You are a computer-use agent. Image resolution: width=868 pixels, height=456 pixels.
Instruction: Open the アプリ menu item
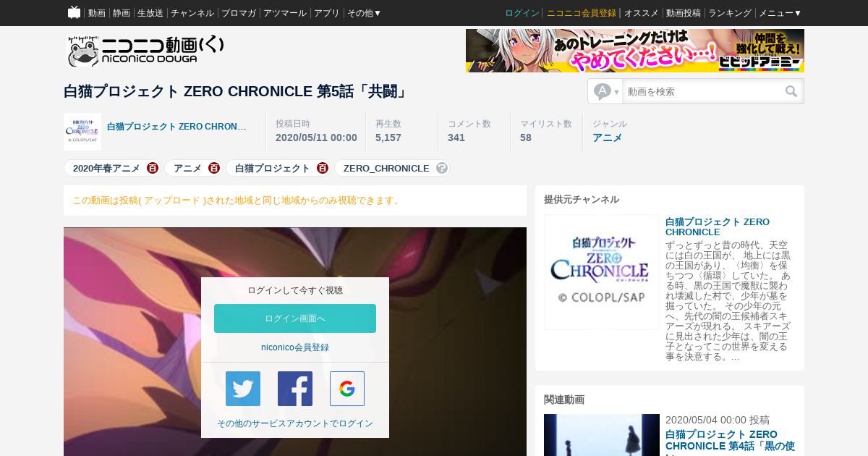pyautogui.click(x=327, y=13)
